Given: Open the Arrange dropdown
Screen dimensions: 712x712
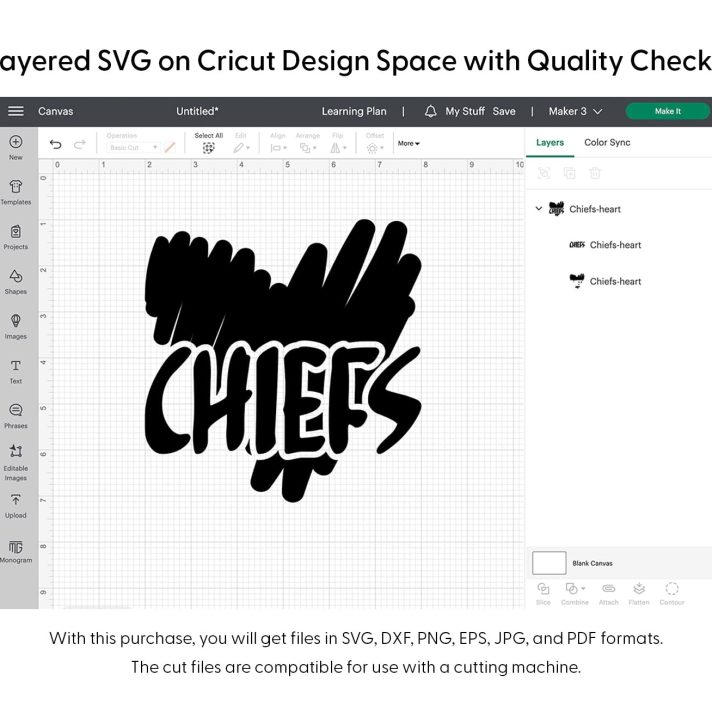Looking at the screenshot, I should click(308, 148).
